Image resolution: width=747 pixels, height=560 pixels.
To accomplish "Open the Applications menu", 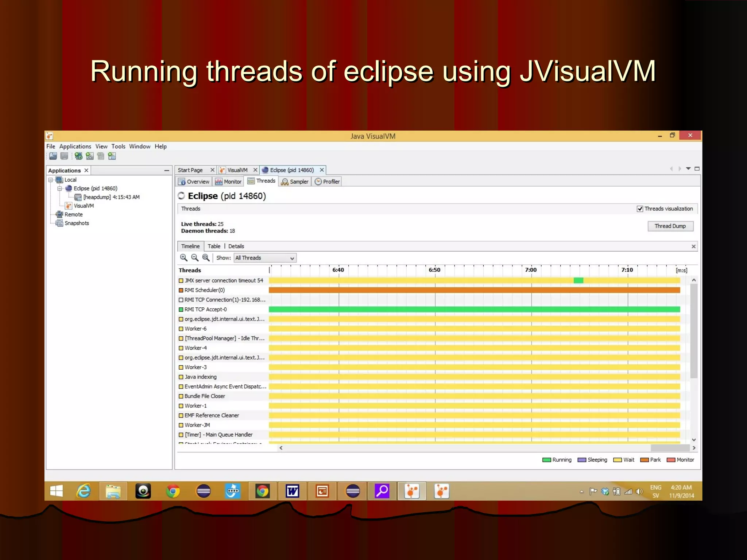I will pos(75,147).
